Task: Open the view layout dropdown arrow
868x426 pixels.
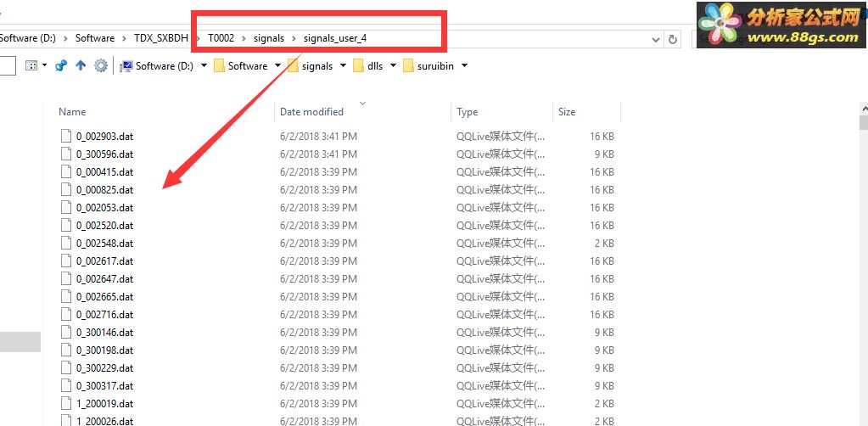Action: pyautogui.click(x=44, y=66)
